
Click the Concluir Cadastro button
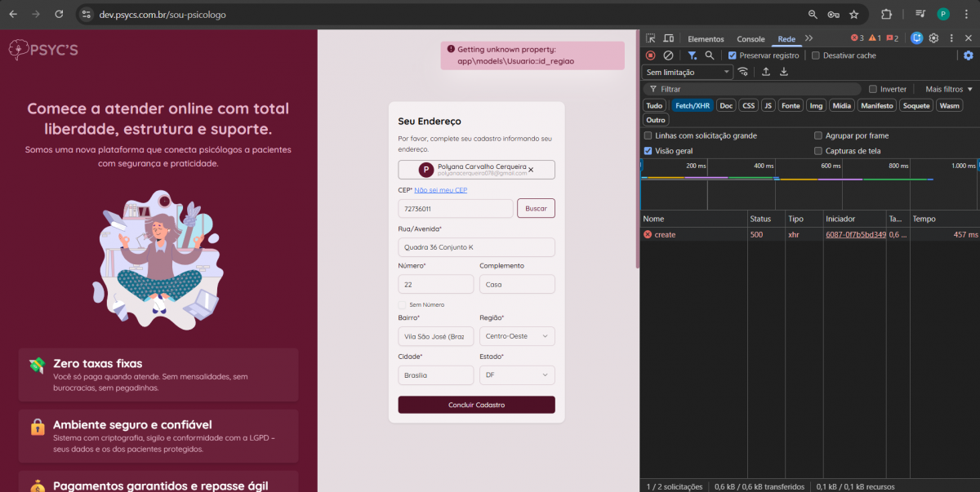[476, 405]
